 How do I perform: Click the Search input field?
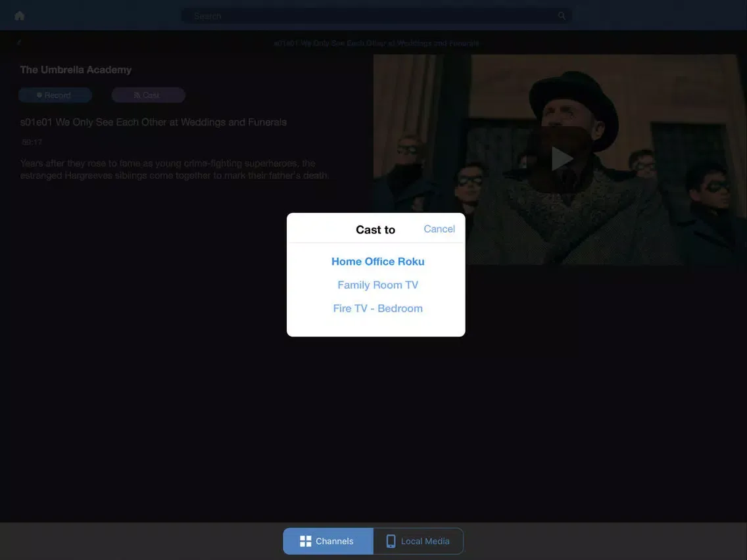[x=376, y=16]
